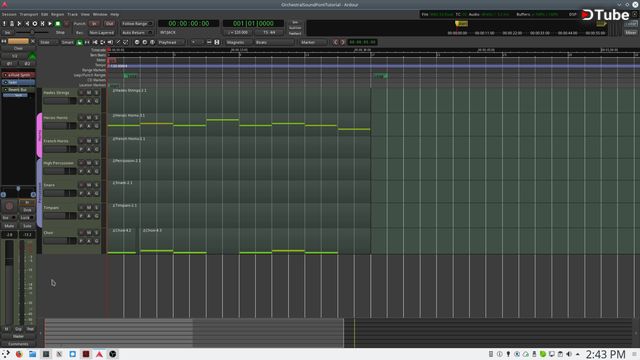This screenshot has width=640, height=360.
Task: Open the Int sync source dropdown
Action: pos(7,33)
